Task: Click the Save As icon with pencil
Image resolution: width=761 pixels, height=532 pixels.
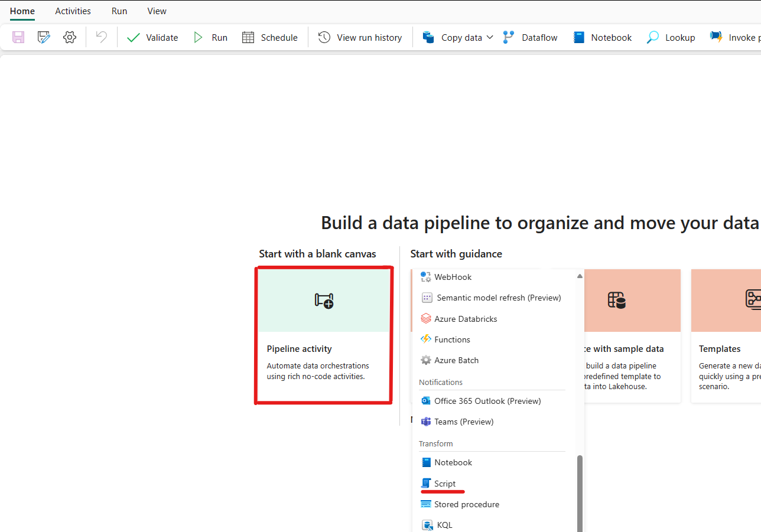Action: [44, 37]
